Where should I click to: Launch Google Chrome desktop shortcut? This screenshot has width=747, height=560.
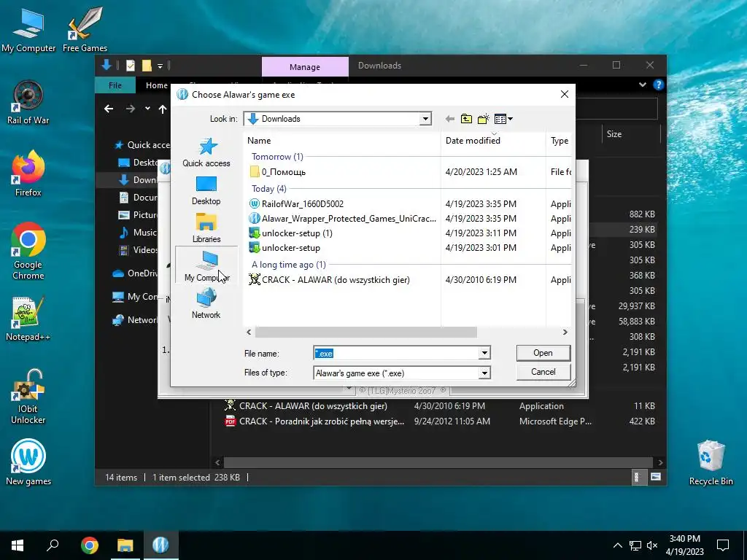[x=28, y=251]
